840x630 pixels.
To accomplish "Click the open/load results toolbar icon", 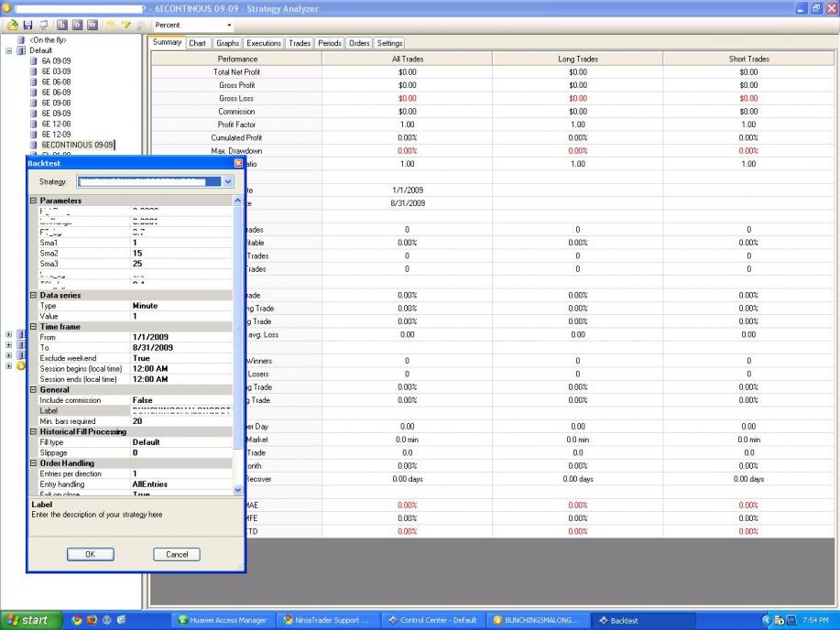I will (12, 25).
